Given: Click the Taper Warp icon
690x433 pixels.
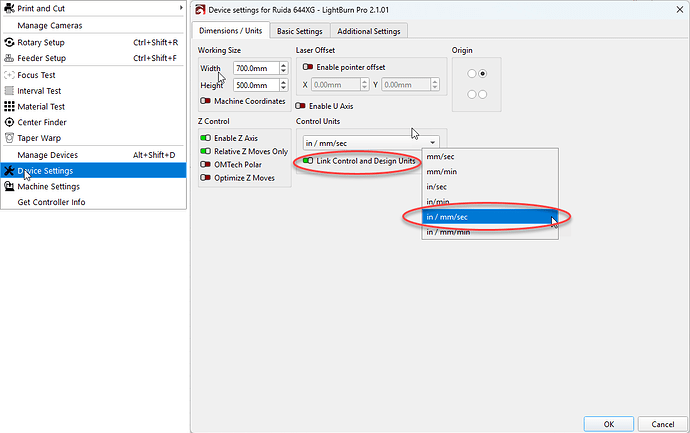Looking at the screenshot, I should coord(9,138).
